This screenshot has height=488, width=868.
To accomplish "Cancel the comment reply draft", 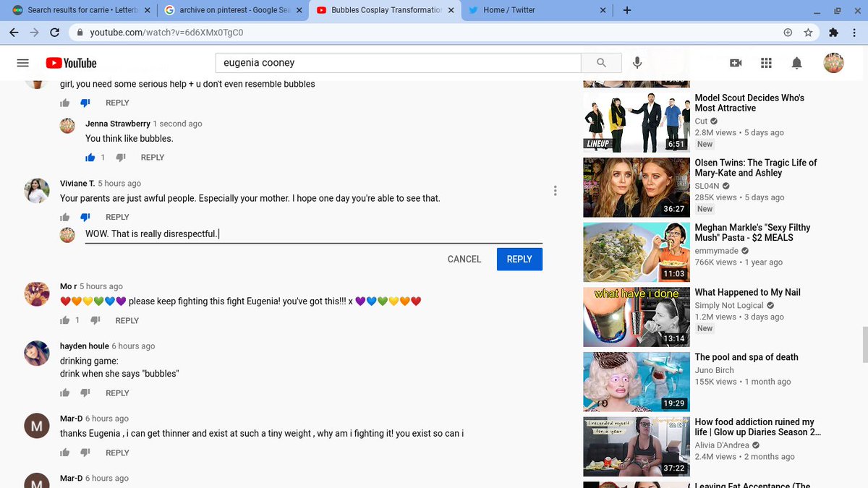I will (463, 259).
